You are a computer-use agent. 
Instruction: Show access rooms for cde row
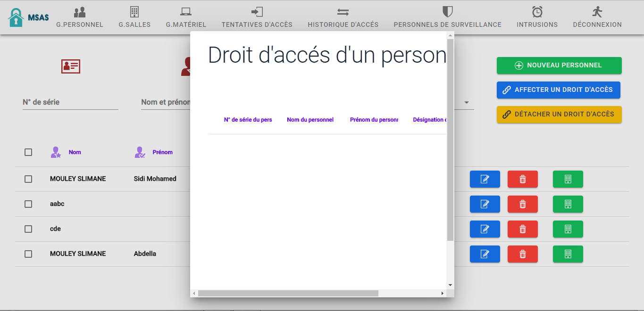pyautogui.click(x=568, y=229)
